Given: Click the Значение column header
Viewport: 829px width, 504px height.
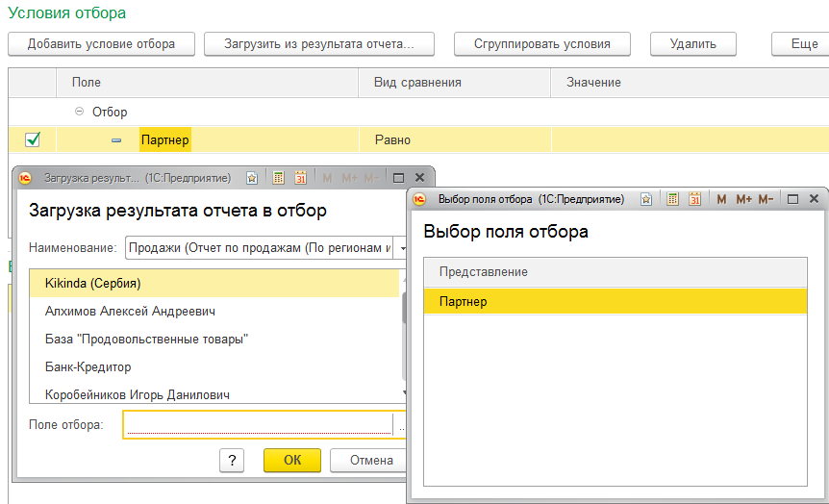Looking at the screenshot, I should [x=690, y=83].
